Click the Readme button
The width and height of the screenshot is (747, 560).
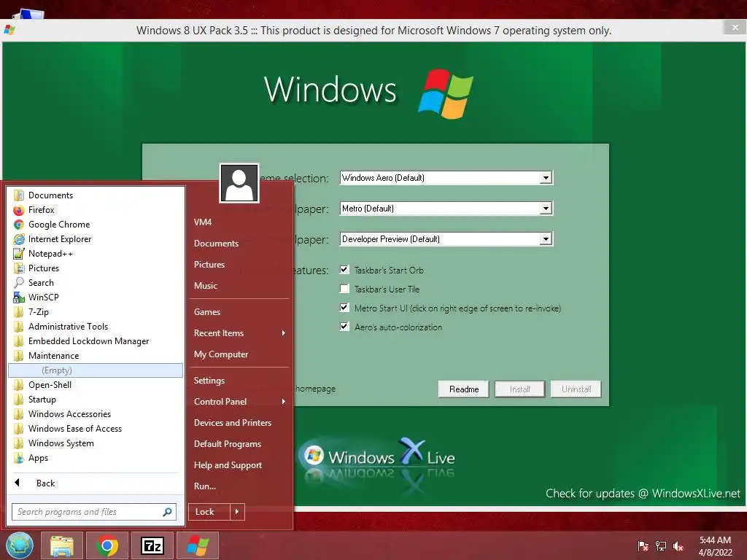(463, 389)
